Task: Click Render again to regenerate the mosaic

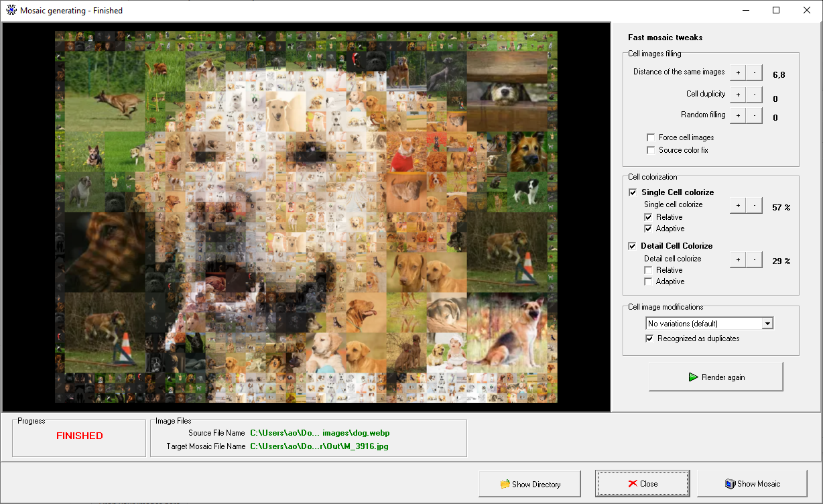Action: pyautogui.click(x=716, y=376)
